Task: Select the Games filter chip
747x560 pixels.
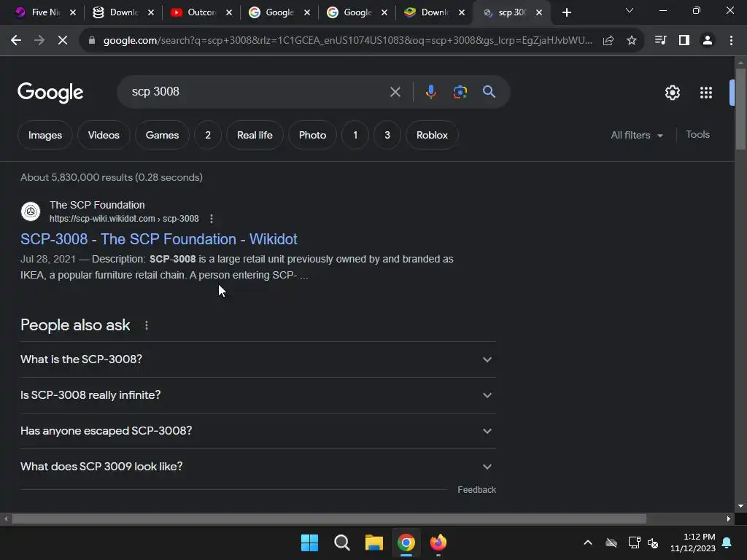Action: [162, 135]
